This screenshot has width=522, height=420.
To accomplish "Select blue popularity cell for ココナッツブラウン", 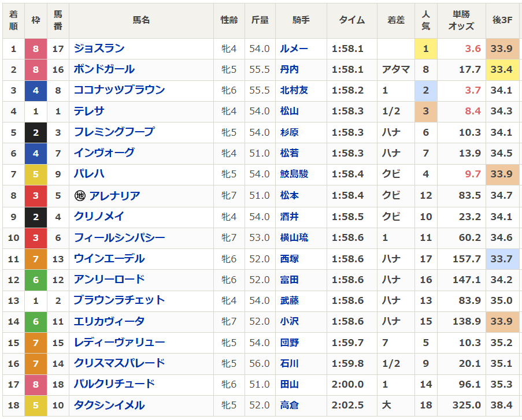I will click(426, 90).
